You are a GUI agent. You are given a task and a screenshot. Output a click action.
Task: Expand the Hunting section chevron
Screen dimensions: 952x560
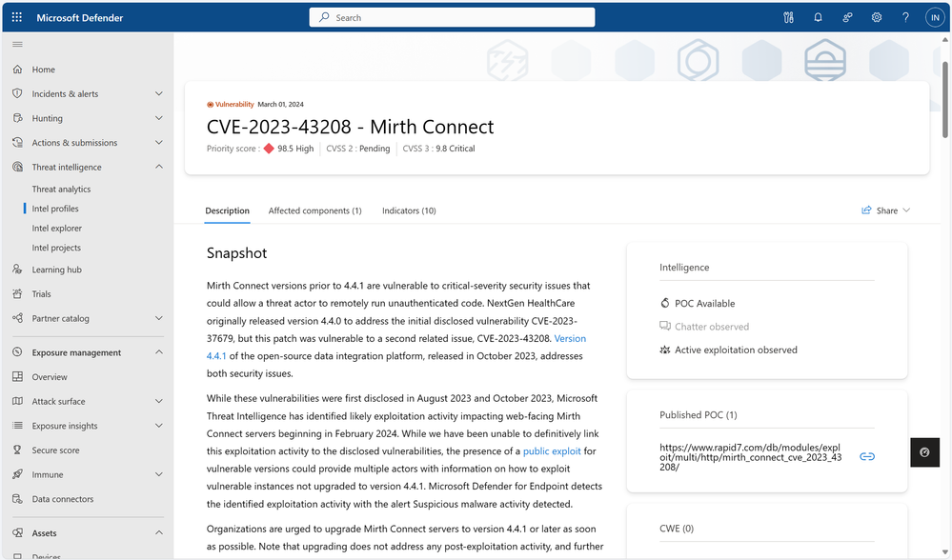click(x=159, y=118)
